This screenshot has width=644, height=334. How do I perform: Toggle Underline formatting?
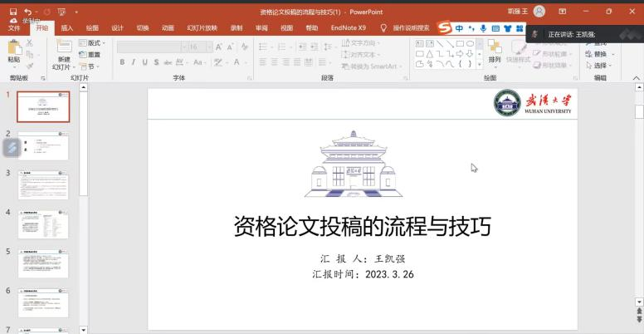coord(144,61)
